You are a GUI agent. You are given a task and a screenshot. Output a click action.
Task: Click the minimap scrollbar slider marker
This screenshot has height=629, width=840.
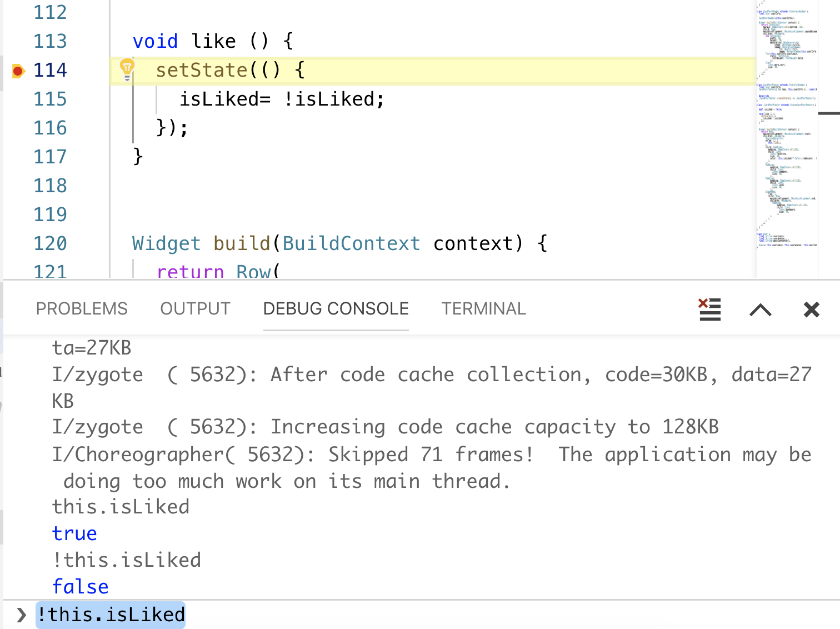pos(829,113)
